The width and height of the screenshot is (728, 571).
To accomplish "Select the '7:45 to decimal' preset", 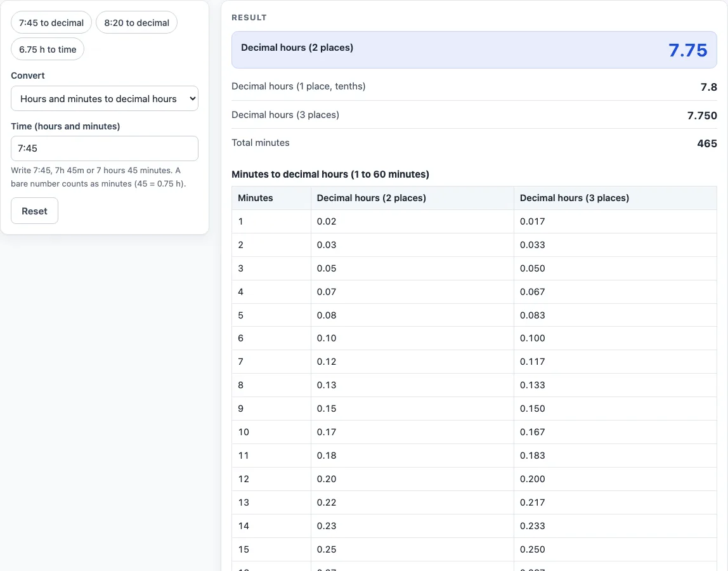I will (51, 23).
